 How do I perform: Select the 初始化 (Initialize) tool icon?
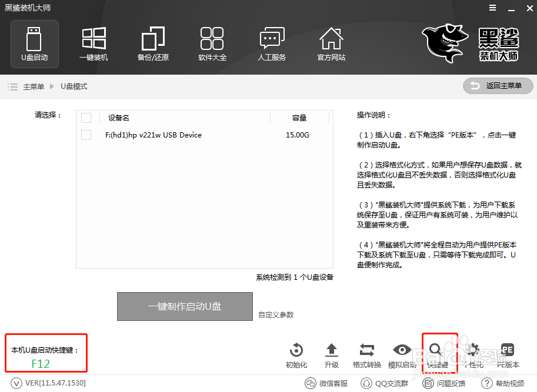(x=296, y=353)
